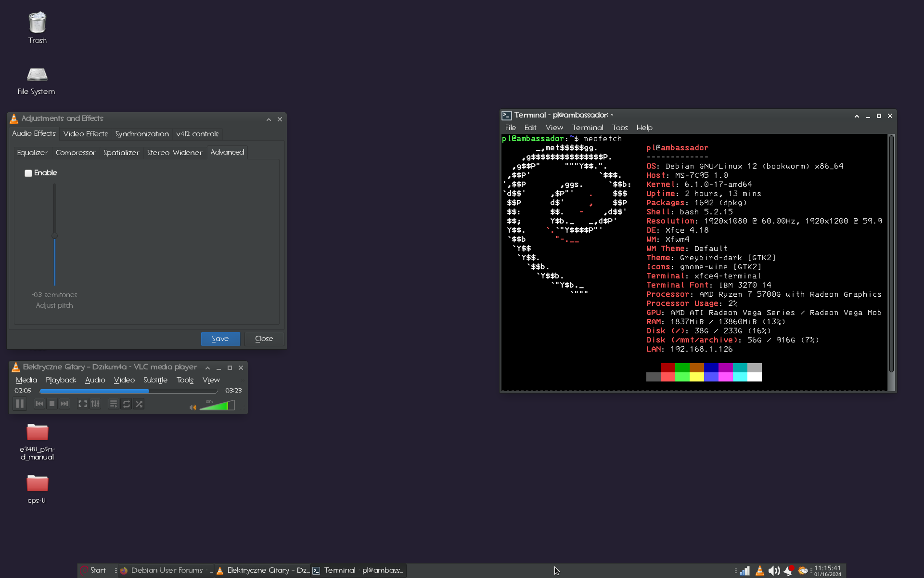Roll up the VLC player window
Viewport: 924px width, 578px height.
[x=207, y=368]
